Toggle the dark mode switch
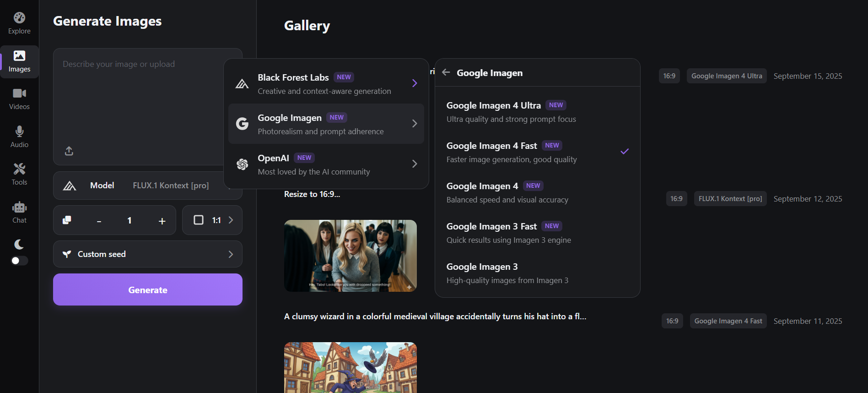The height and width of the screenshot is (393, 868). [19, 261]
